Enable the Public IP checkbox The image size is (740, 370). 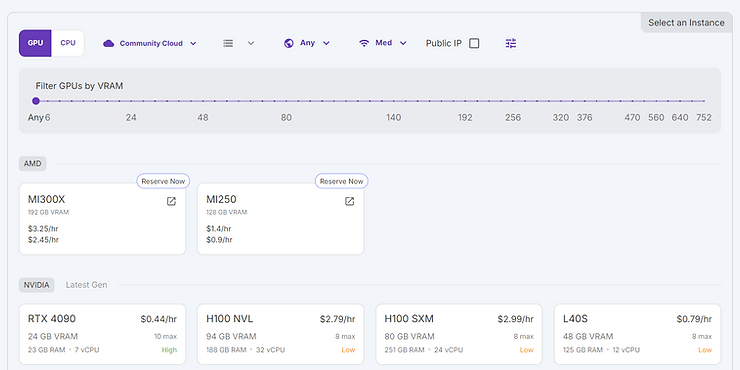pyautogui.click(x=474, y=43)
